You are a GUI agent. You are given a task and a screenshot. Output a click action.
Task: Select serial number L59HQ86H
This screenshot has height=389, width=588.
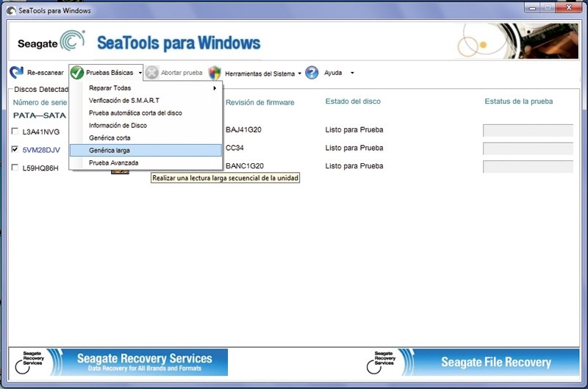(40, 168)
